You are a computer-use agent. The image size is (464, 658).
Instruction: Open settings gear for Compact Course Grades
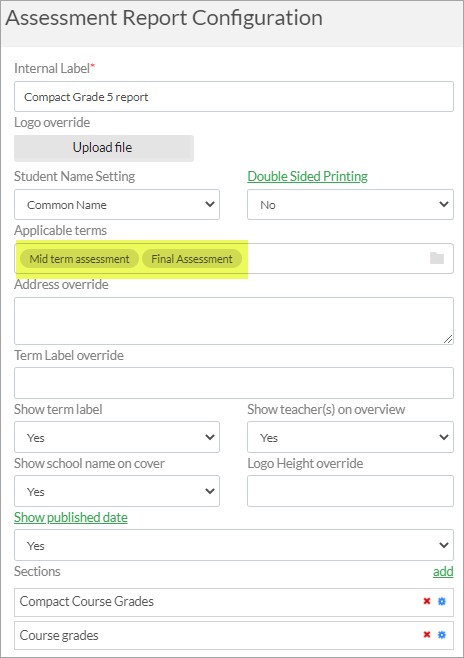pyautogui.click(x=442, y=601)
